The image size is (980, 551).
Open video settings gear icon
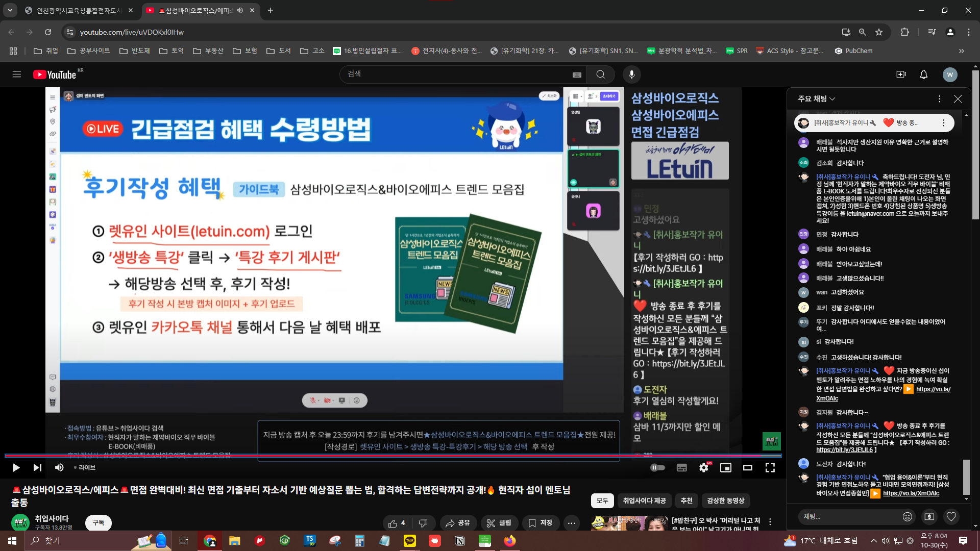(x=703, y=467)
